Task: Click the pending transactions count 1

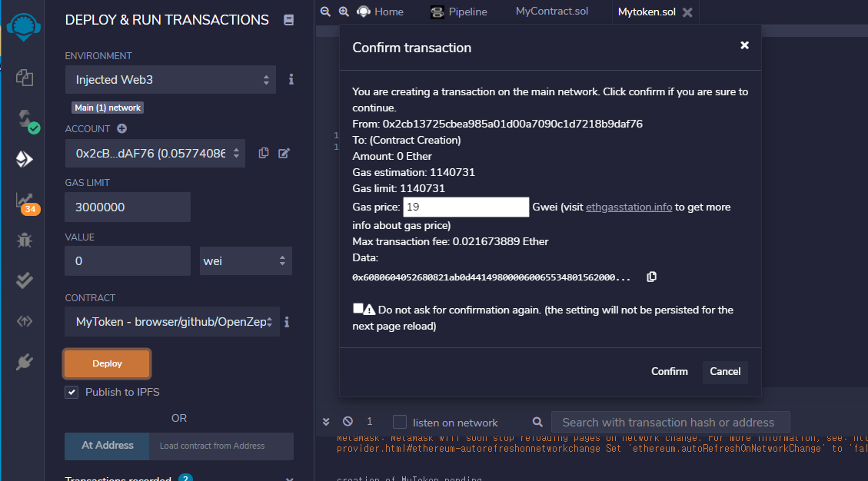Action: coord(370,421)
